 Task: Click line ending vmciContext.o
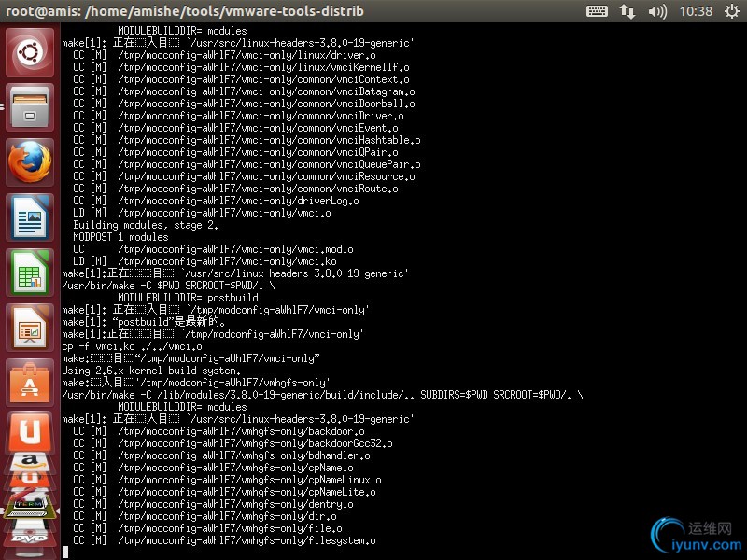click(x=241, y=79)
